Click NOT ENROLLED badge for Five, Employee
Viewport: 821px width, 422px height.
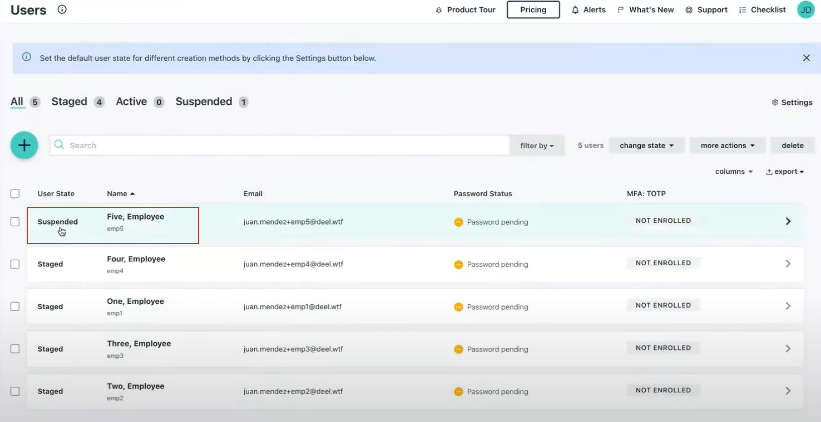tap(663, 221)
